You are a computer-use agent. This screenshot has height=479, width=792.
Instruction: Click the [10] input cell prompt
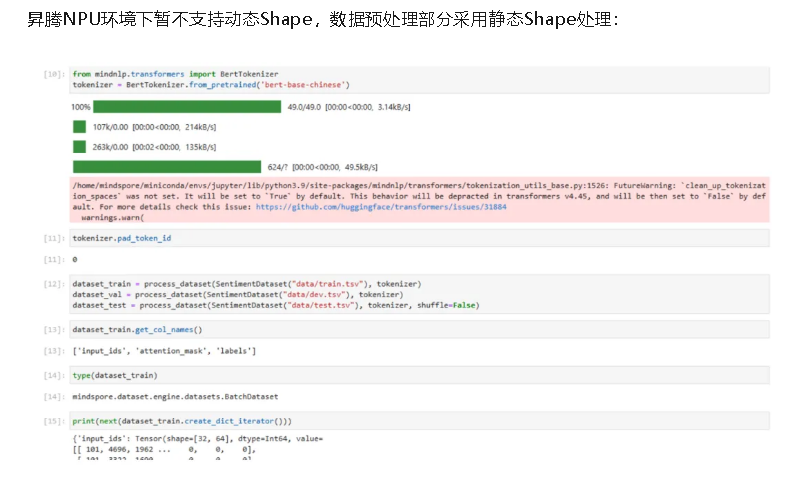click(55, 75)
